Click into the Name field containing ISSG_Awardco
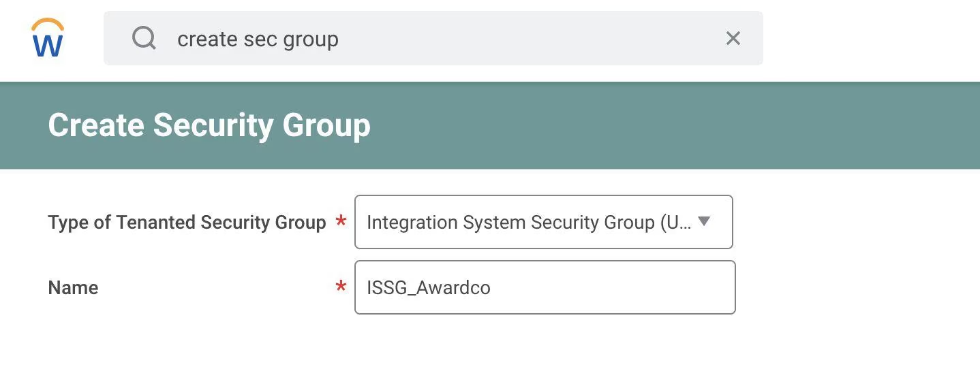 pyautogui.click(x=429, y=287)
